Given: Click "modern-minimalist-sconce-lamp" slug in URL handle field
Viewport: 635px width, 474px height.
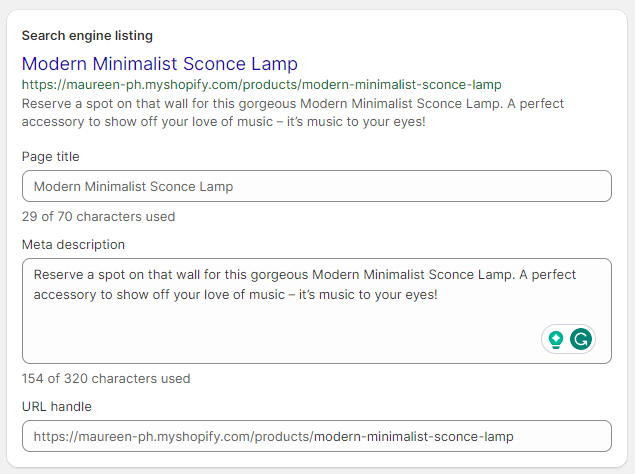Looking at the screenshot, I should (x=414, y=436).
